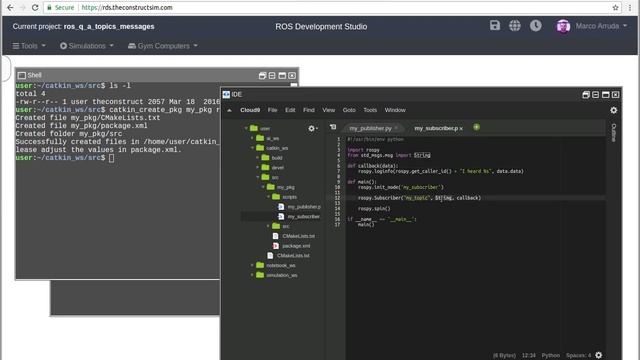
Task: Collapse the my_pkg folder arrow
Action: click(263, 187)
